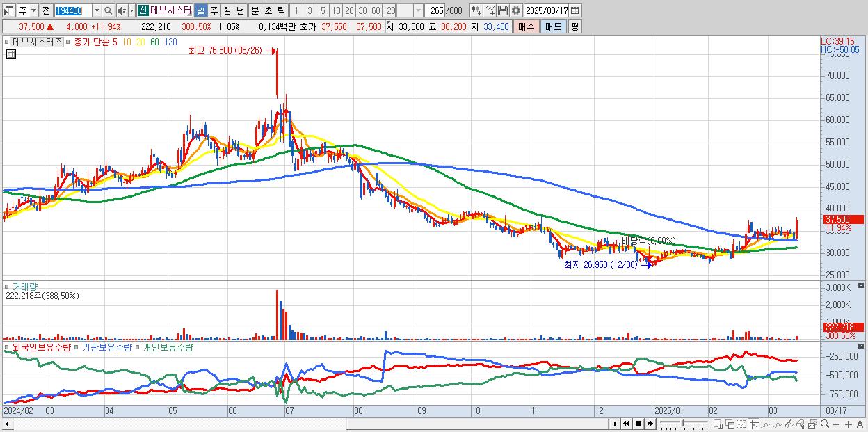Open the calendar date picker icon

574,10
